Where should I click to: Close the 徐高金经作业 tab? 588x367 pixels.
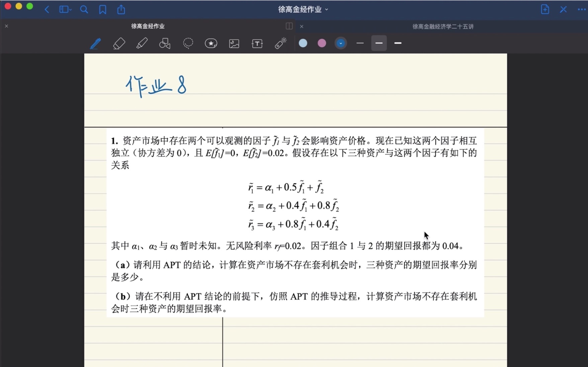click(6, 26)
